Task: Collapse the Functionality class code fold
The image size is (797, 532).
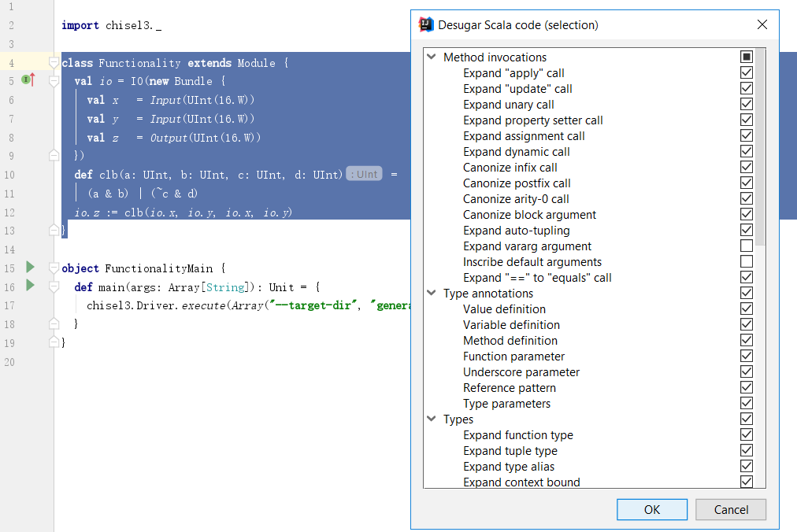Action: [x=54, y=62]
